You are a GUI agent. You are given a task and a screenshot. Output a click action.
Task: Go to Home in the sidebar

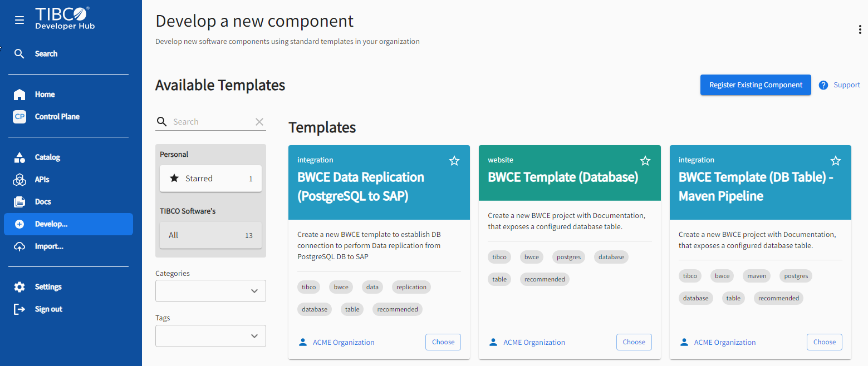click(45, 95)
